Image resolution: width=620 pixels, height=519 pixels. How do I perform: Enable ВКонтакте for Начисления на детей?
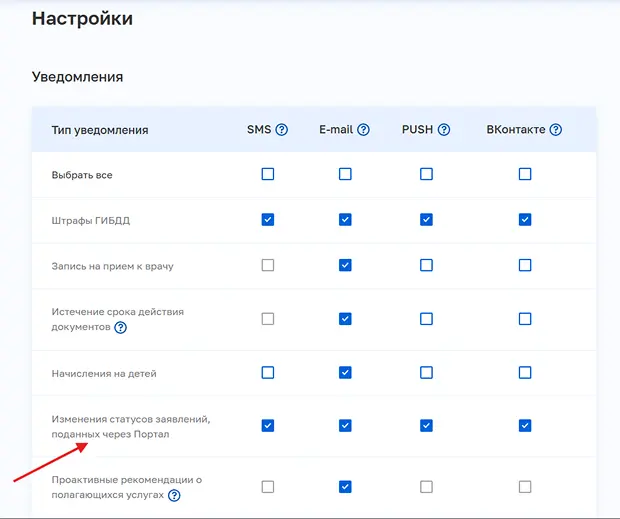(525, 372)
